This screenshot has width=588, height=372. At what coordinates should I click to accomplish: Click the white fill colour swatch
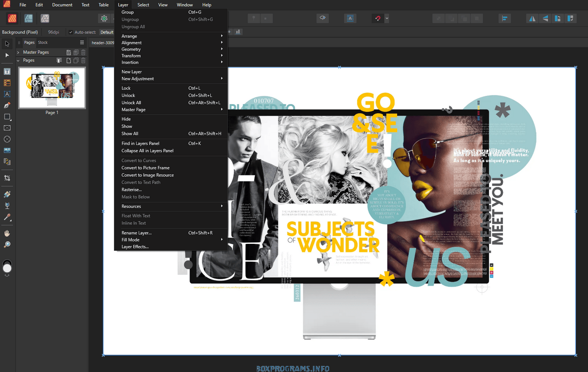[7, 269]
